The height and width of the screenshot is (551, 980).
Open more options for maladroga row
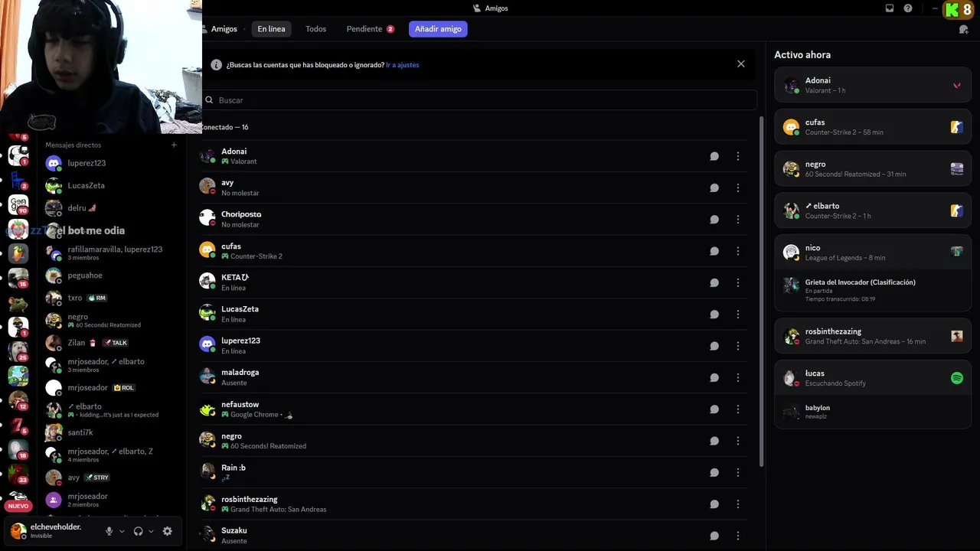(x=738, y=377)
